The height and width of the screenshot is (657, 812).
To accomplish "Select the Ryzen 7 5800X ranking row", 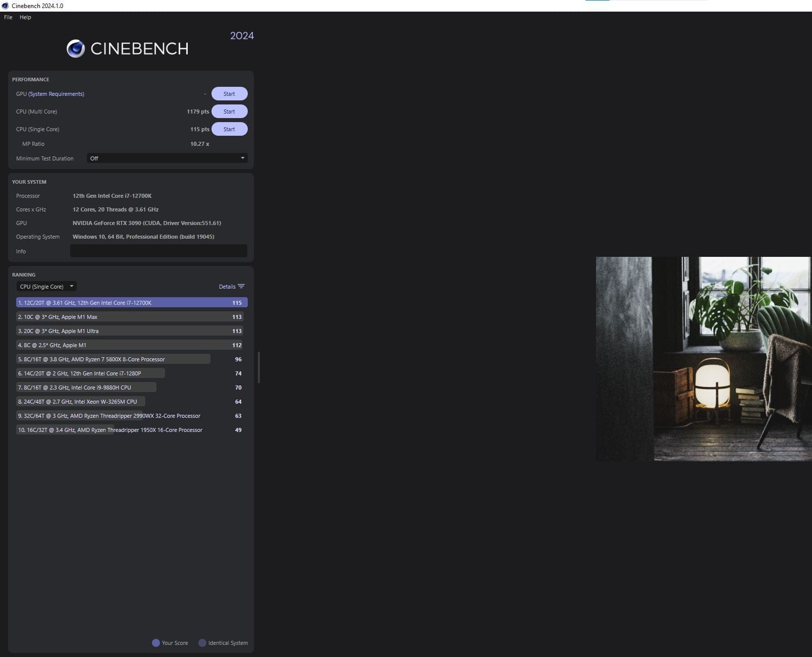I will 132,359.
